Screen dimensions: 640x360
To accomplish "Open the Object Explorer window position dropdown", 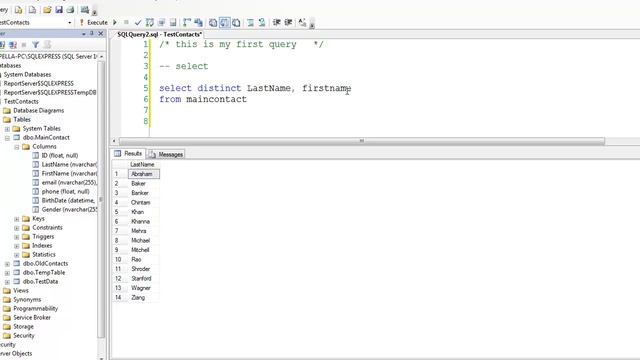I will point(84,34).
